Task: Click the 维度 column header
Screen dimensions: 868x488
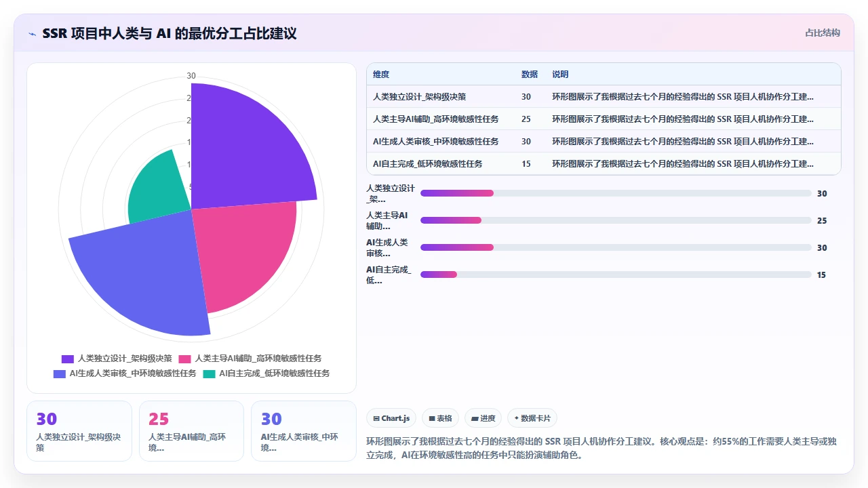Action: click(381, 75)
